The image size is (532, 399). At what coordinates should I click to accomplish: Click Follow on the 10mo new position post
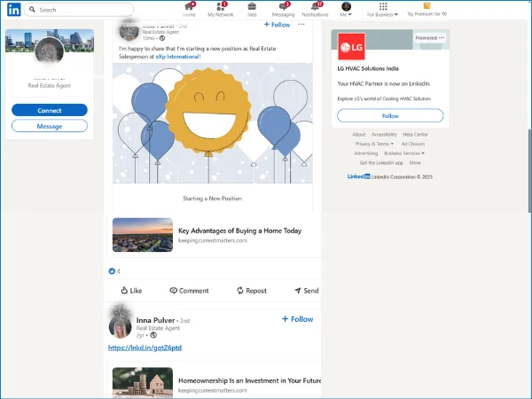278,25
